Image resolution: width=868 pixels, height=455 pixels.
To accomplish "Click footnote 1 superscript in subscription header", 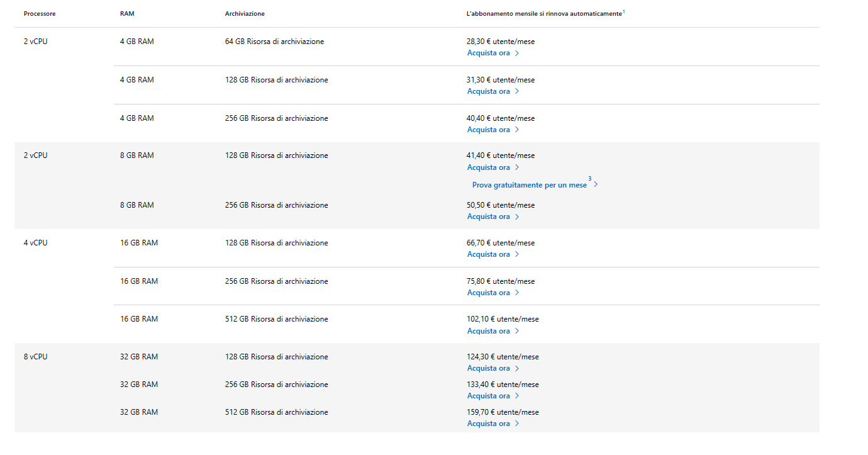I will point(623,11).
